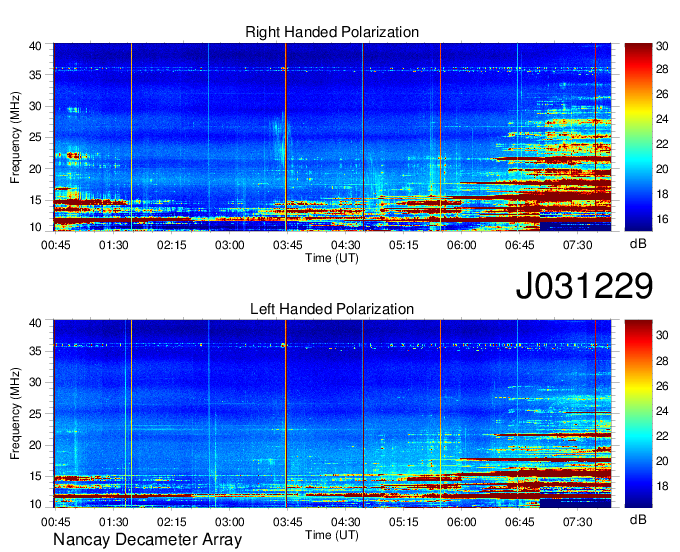Click the 15 frequency tick of the right-handed plot
This screenshot has width=680, height=552.
click(x=35, y=200)
